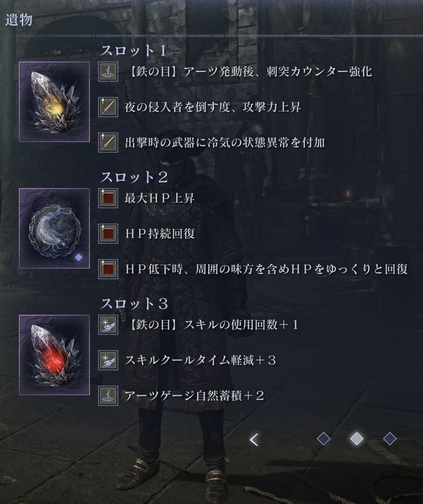The image size is (423, 504).
Task: Open the スロット2 heading
Action: coord(134,177)
